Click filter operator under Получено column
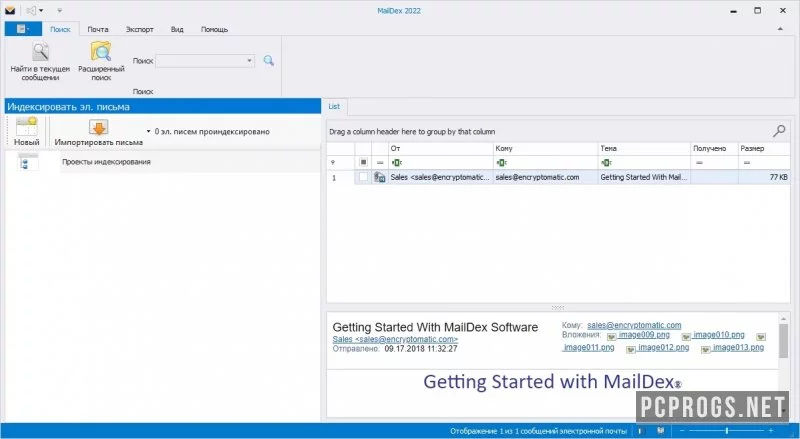 (699, 163)
